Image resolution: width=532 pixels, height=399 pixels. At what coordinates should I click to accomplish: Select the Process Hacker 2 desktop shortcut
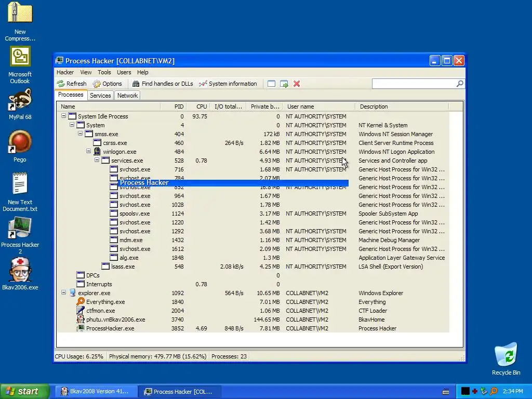(20, 235)
